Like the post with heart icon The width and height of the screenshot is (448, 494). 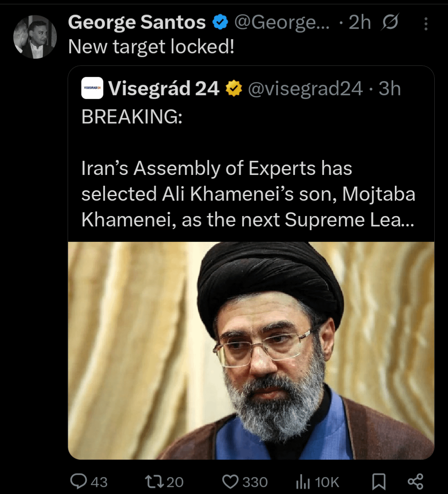point(230,481)
